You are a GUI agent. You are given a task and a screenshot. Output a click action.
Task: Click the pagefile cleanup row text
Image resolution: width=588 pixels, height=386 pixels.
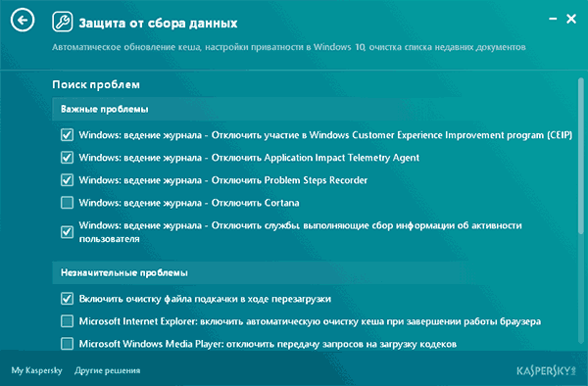[x=205, y=299]
